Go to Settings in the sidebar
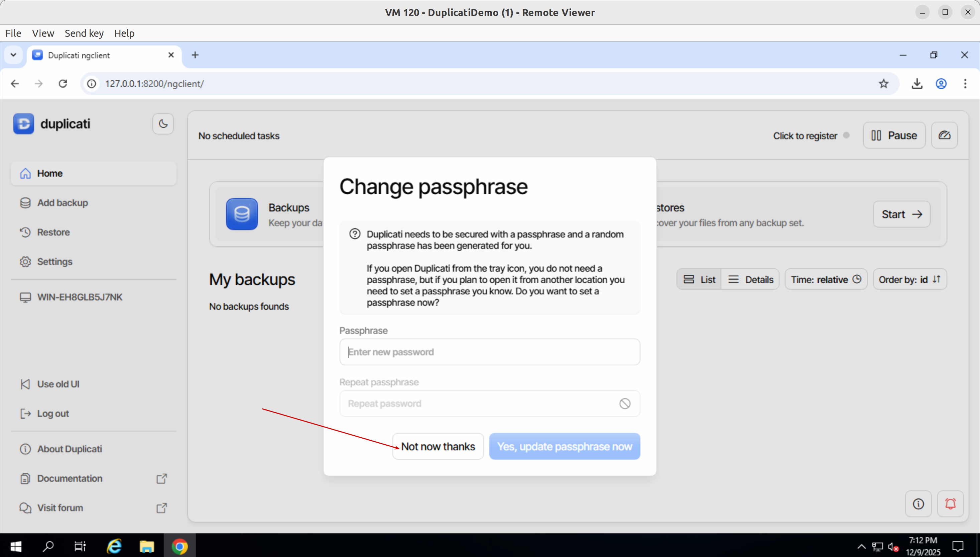 coord(54,262)
